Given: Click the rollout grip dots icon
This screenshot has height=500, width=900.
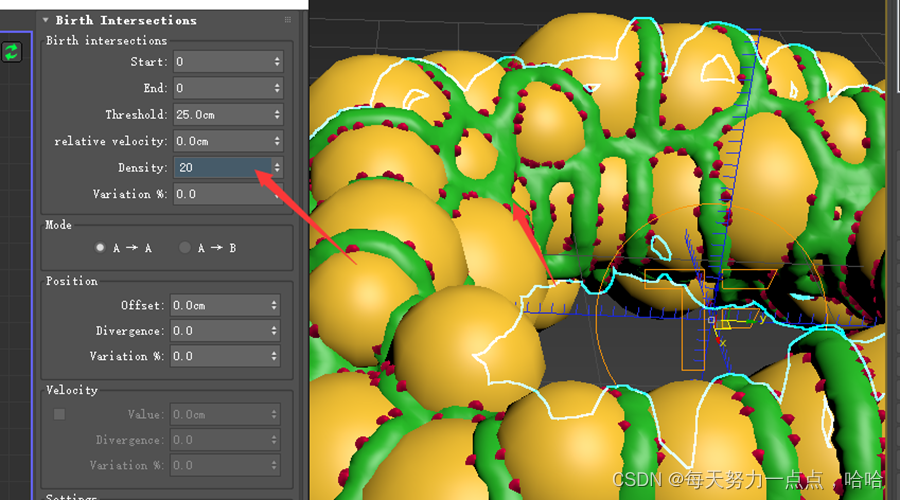Looking at the screenshot, I should (x=288, y=20).
